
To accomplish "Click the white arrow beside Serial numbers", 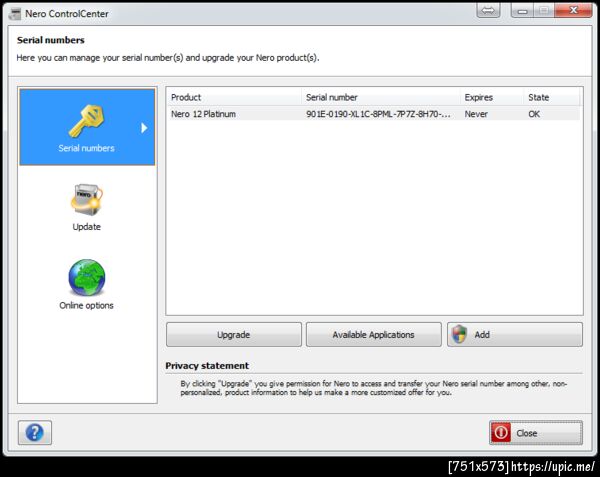I will 144,128.
